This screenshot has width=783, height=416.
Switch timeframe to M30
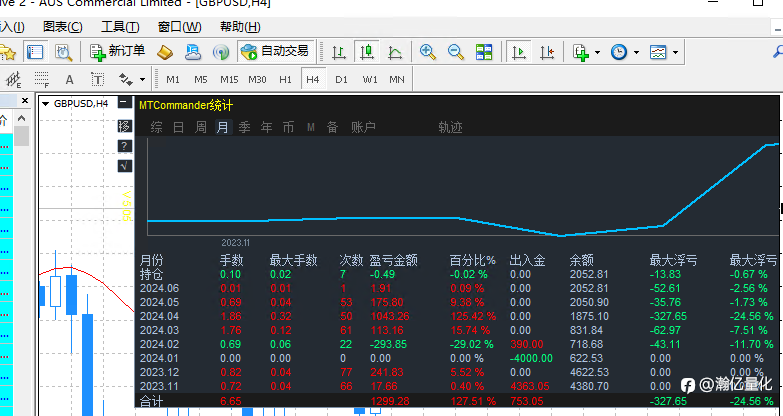pos(257,79)
